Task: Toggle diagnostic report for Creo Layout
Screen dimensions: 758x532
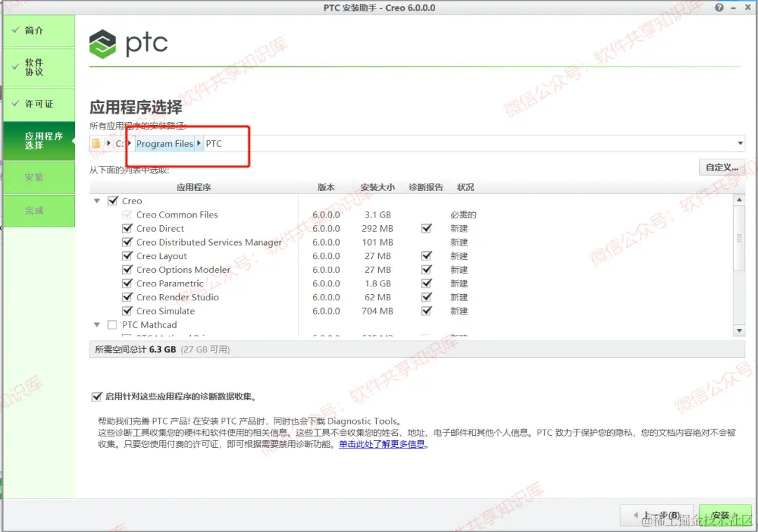Action: (427, 255)
